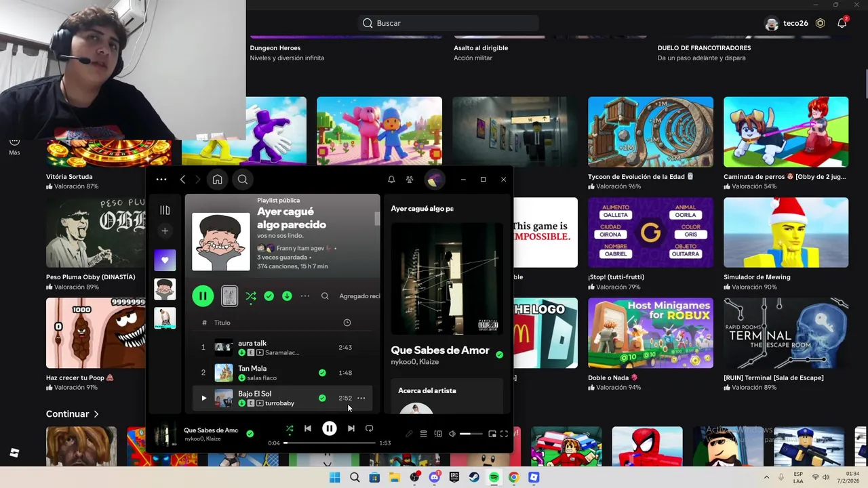The height and width of the screenshot is (488, 868).
Task: Seek along the song progress bar
Action: click(x=330, y=443)
